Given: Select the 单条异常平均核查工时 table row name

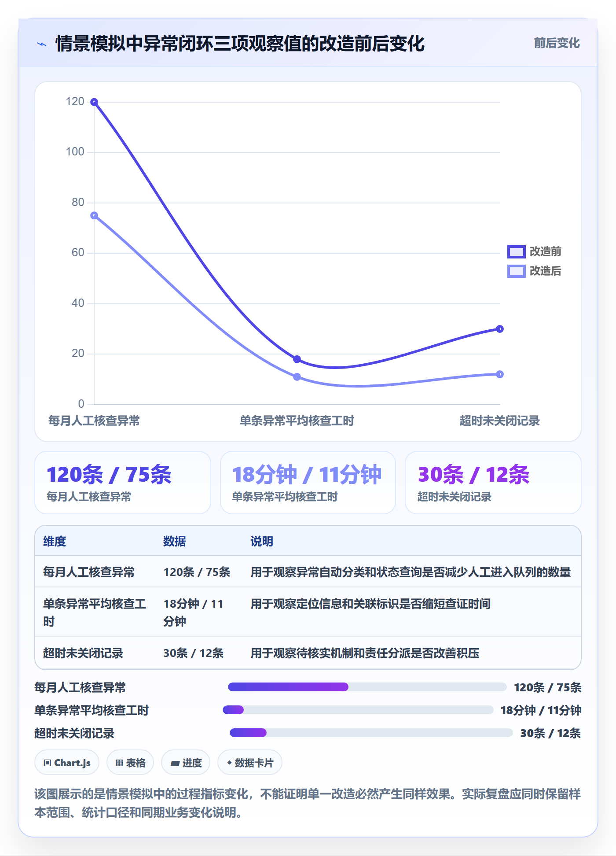Looking at the screenshot, I should [x=95, y=612].
